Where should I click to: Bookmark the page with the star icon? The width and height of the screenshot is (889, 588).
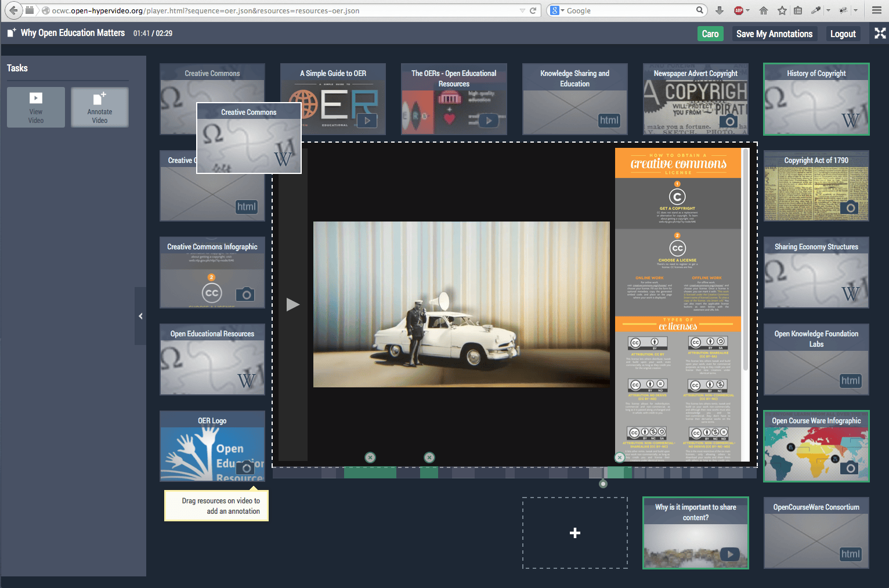(782, 10)
